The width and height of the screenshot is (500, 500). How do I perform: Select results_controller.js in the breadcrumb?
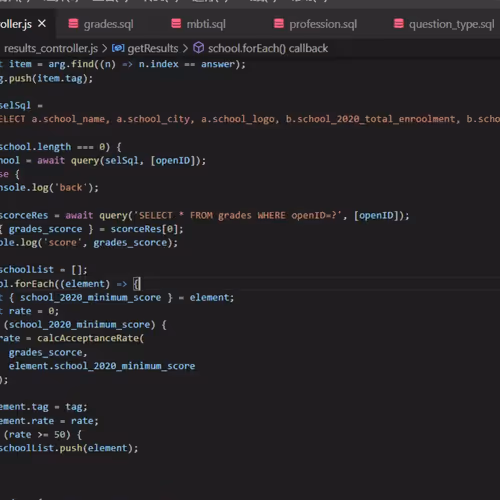point(51,49)
